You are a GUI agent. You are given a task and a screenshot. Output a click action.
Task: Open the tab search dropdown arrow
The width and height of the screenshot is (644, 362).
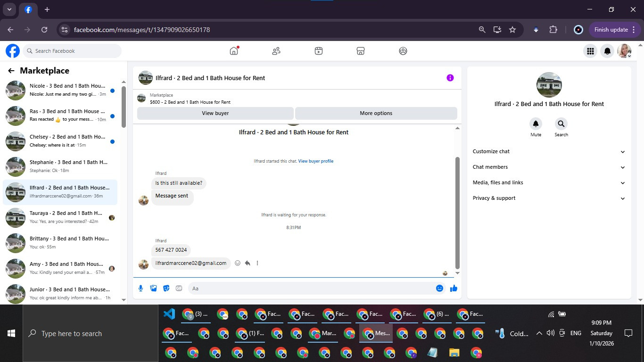tap(9, 9)
